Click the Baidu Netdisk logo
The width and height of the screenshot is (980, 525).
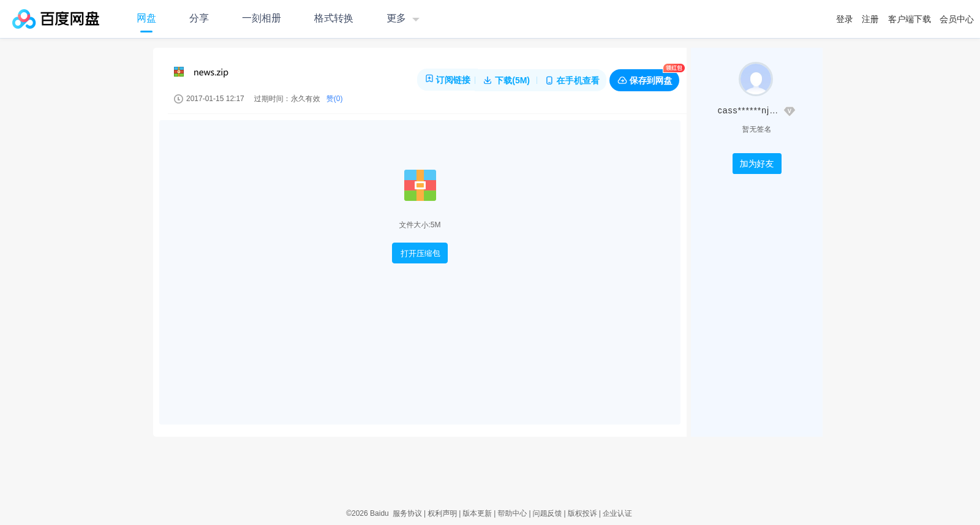point(56,19)
